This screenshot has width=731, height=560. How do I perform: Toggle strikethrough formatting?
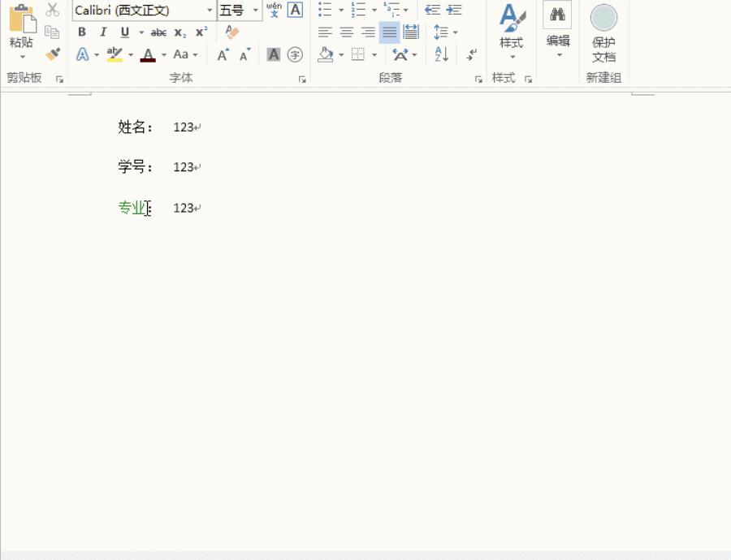(x=158, y=32)
